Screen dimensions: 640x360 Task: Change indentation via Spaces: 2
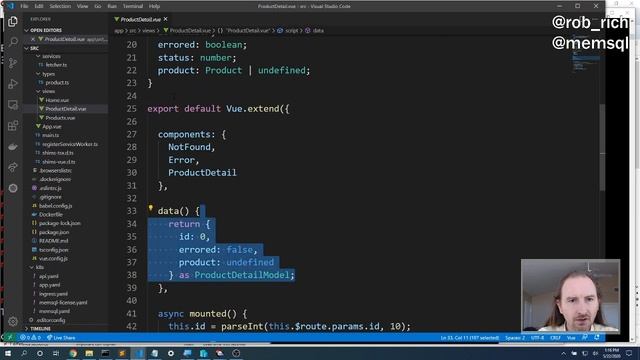[515, 338]
